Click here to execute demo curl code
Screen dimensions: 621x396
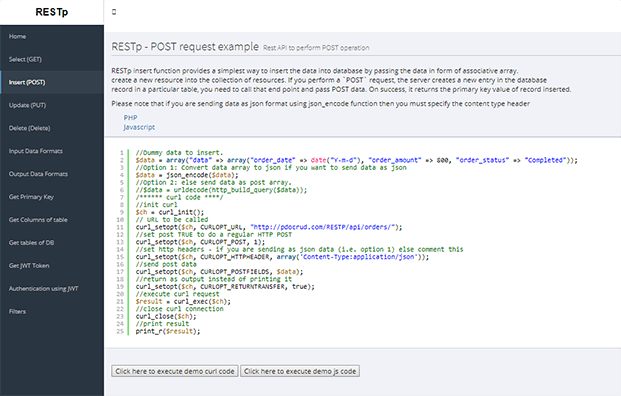(175, 371)
